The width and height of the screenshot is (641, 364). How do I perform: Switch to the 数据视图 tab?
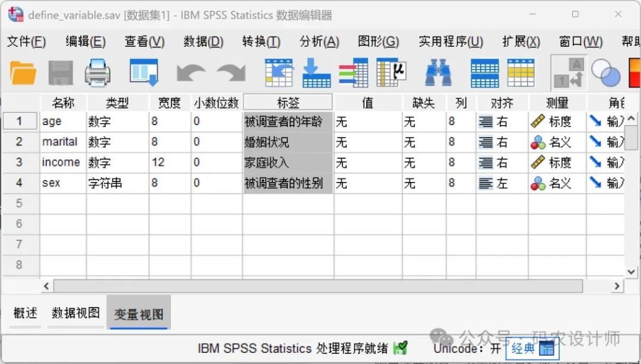[x=76, y=313]
